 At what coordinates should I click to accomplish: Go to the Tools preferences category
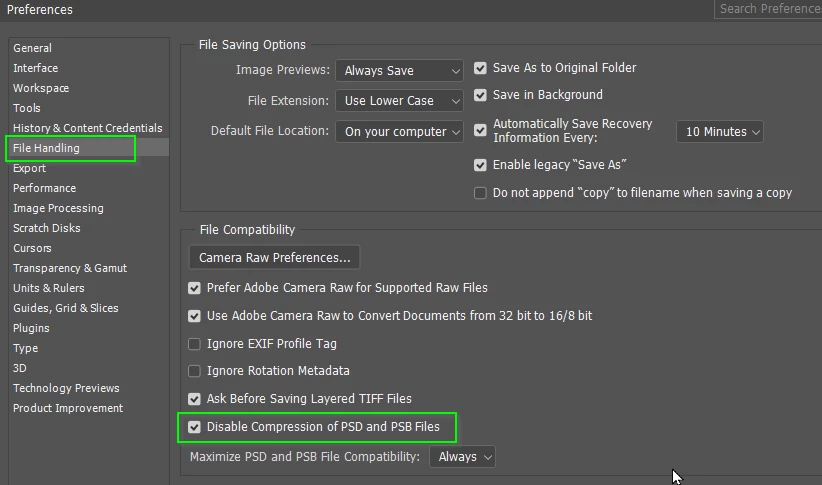pyautogui.click(x=27, y=108)
